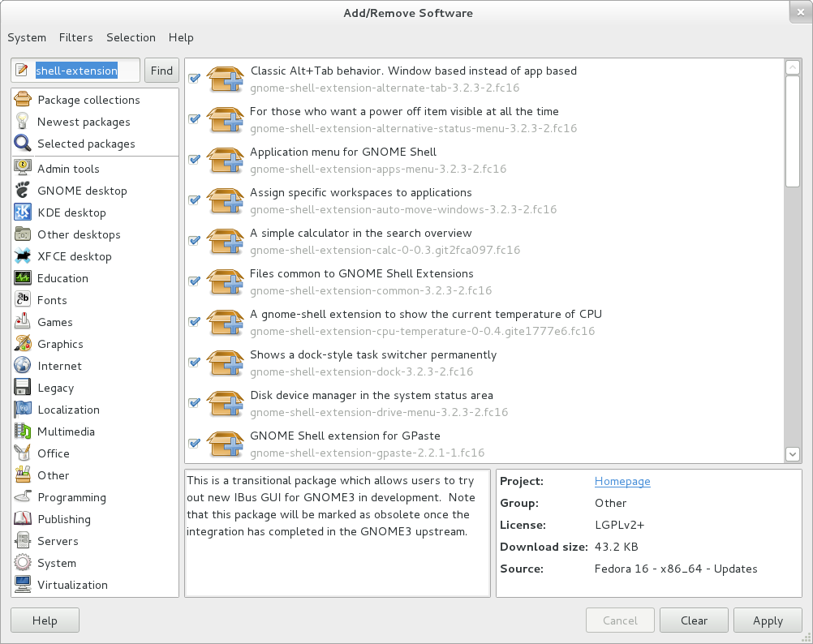Select the Package collections category label
This screenshot has width=813, height=644.
coord(88,100)
